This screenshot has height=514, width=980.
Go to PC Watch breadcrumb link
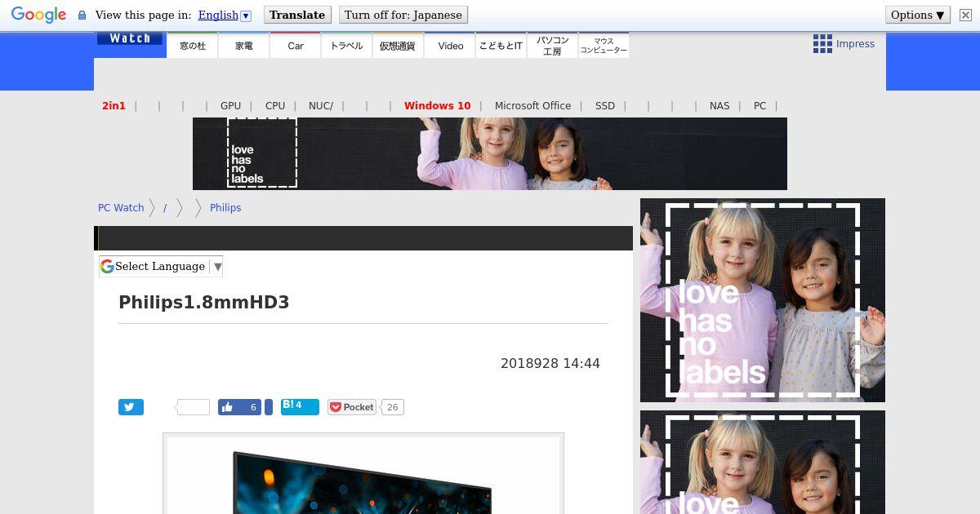click(x=121, y=207)
